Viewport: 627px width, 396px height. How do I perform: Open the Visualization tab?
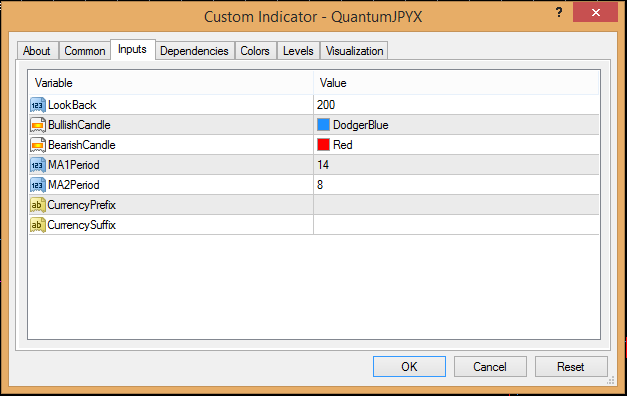coord(354,51)
